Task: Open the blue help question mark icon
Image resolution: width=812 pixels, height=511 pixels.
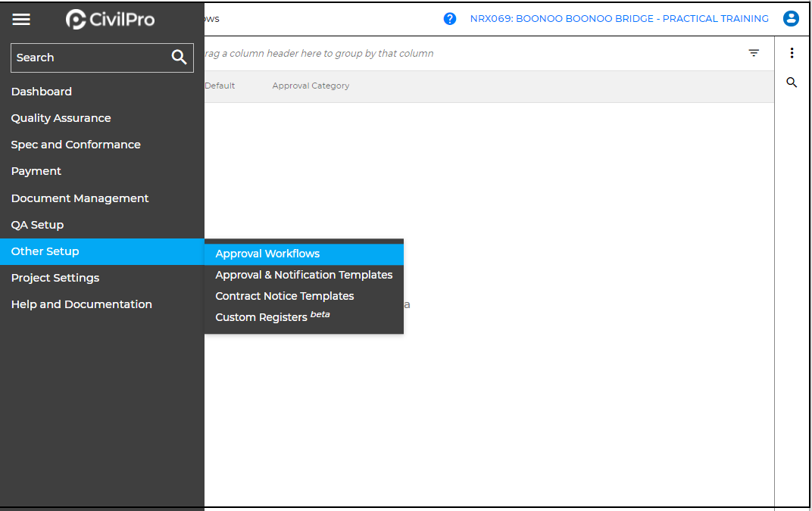Action: pyautogui.click(x=450, y=19)
